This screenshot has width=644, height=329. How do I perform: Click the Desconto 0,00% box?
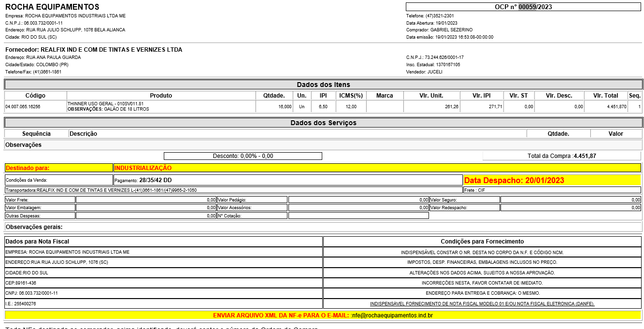243,156
